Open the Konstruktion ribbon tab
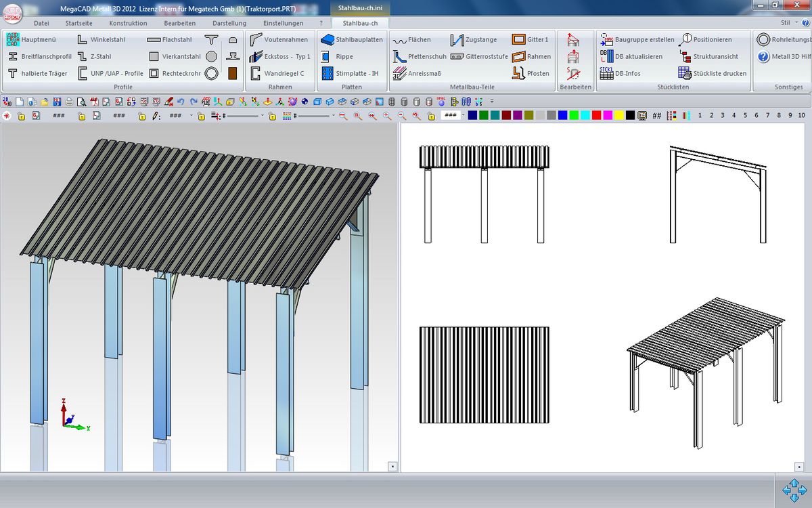Image resolution: width=812 pixels, height=508 pixels. (128, 23)
